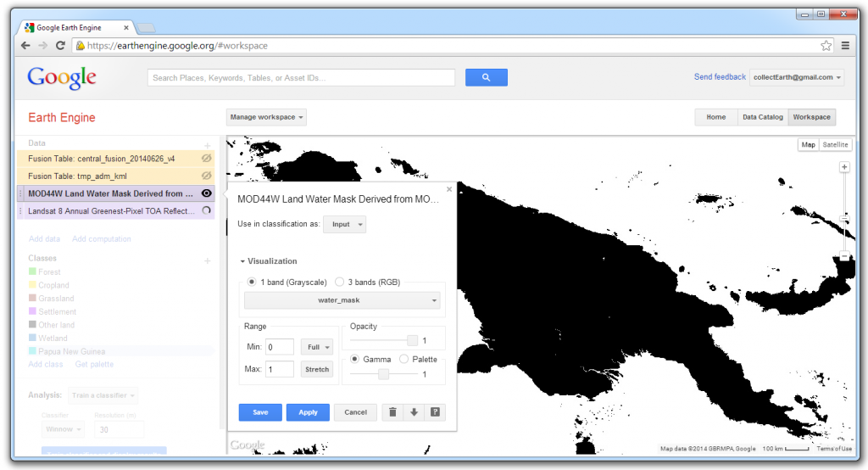Click the padlock icon in address bar

(81, 46)
